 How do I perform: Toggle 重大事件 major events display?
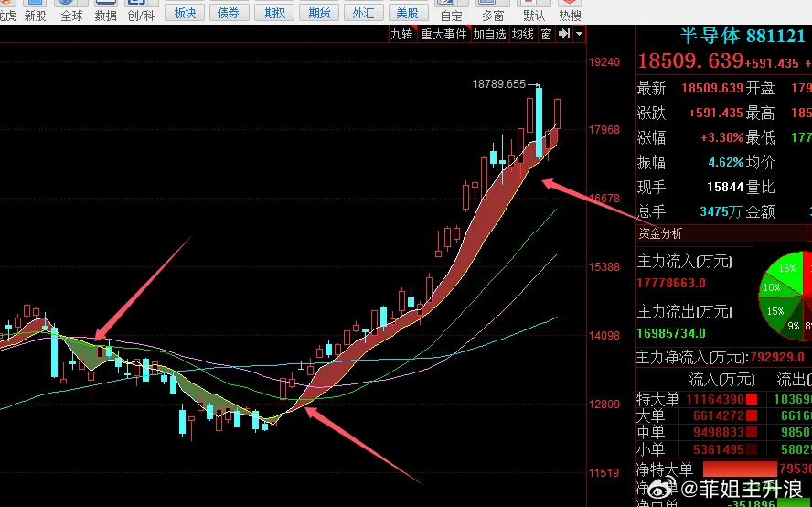444,34
